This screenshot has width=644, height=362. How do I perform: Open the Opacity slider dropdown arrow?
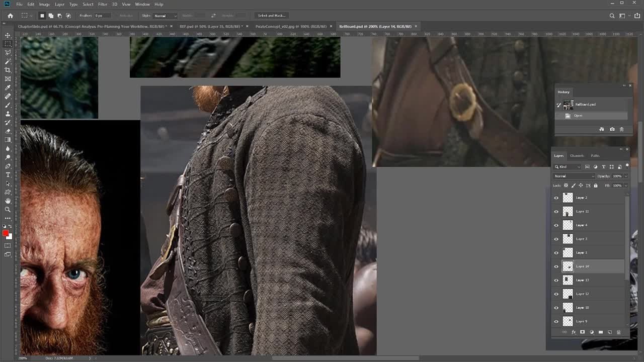[x=625, y=176]
